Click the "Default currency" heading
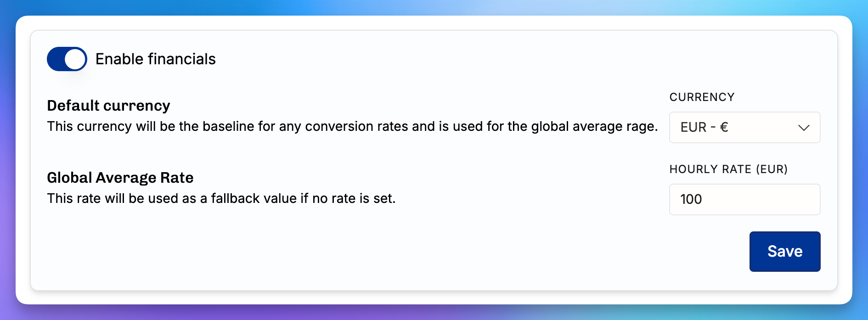Viewport: 868px width, 320px height. coord(108,106)
